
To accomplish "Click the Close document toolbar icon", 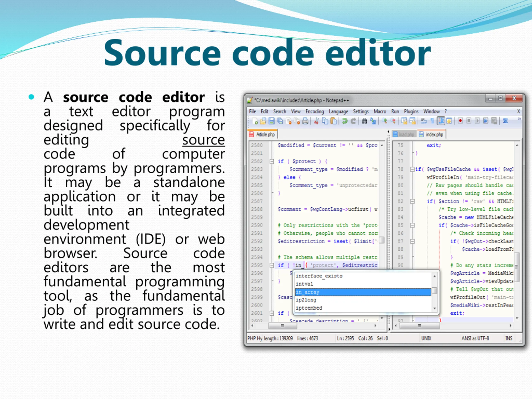I will tap(289, 121).
